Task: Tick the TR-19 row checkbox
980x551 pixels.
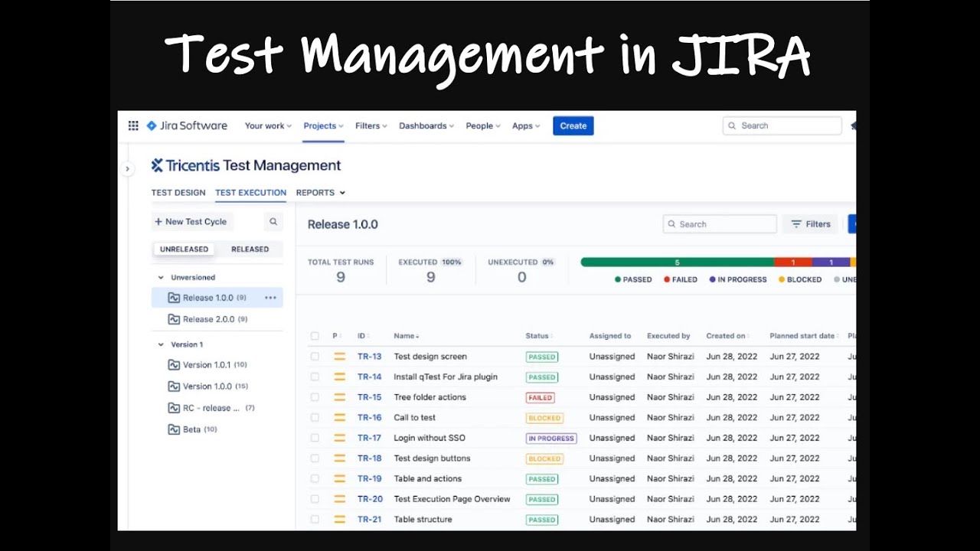Action: point(315,479)
